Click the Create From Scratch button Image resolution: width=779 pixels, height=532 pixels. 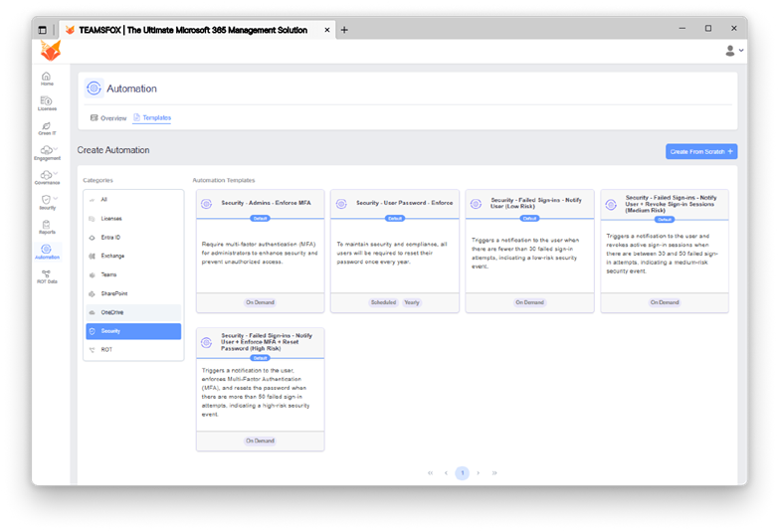tap(701, 151)
